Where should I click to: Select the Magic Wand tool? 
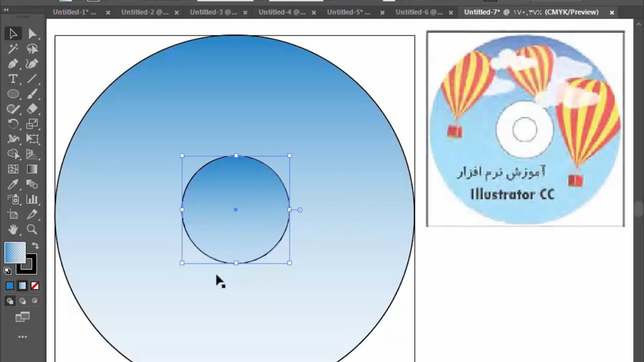[13, 49]
